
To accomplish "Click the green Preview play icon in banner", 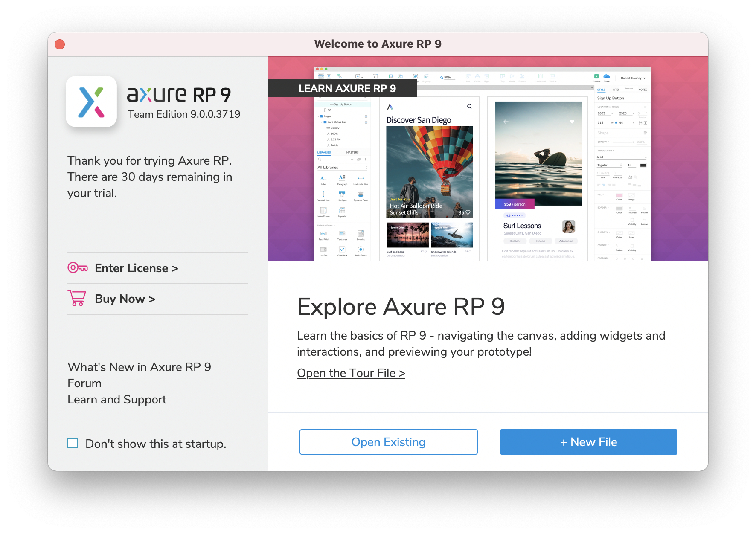I will (596, 76).
